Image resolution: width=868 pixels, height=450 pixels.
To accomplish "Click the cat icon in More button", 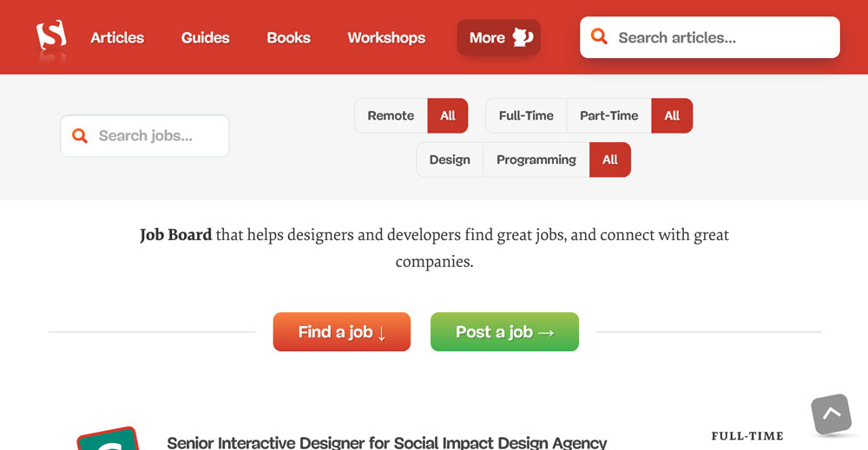I will [x=523, y=37].
